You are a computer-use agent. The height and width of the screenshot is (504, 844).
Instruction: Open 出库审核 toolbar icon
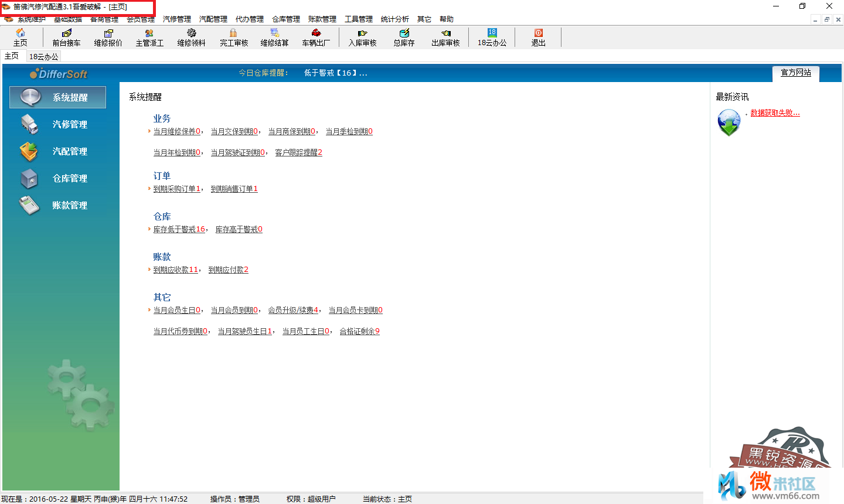point(445,38)
